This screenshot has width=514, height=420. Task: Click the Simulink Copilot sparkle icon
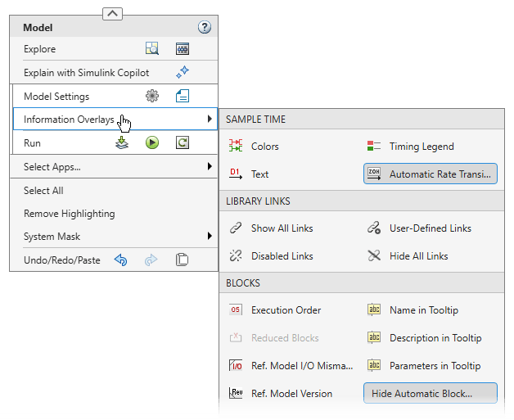pos(183,72)
